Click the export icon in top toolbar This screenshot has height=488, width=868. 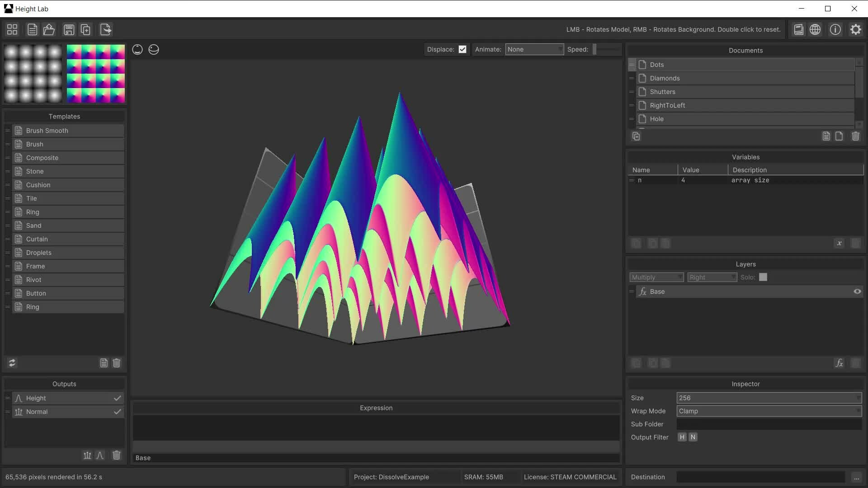[105, 30]
